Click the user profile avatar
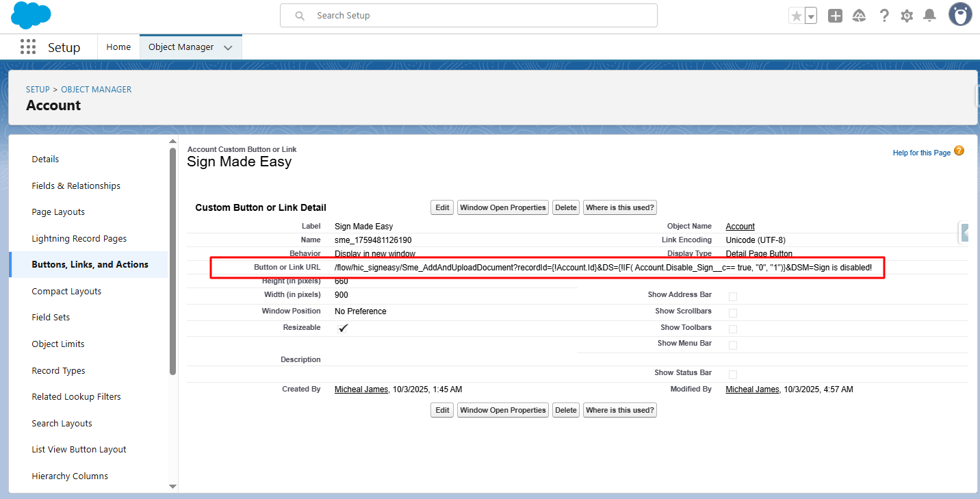Screen dimensions: 980x499 coord(960,14)
